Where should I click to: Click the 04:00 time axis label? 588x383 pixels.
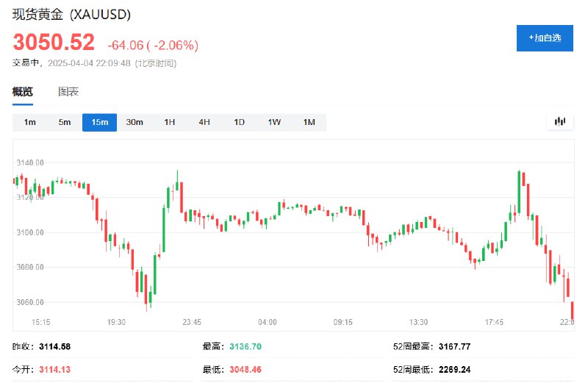click(268, 322)
